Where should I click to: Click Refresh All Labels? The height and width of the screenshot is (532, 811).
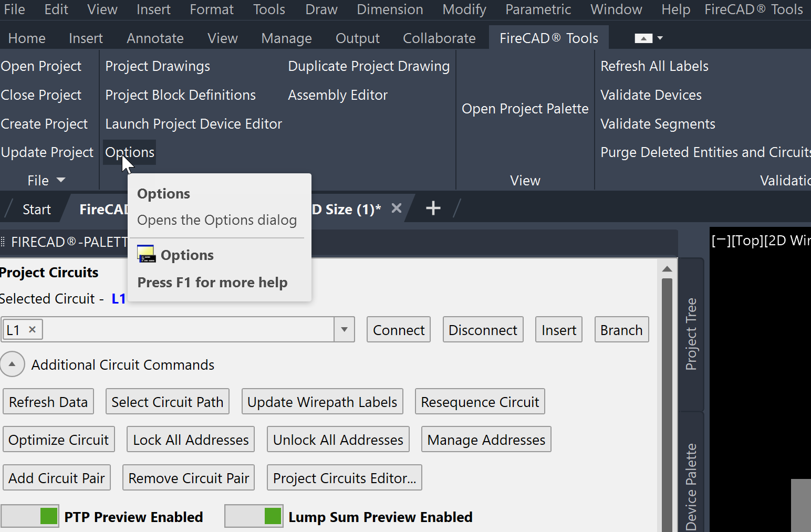tap(654, 66)
